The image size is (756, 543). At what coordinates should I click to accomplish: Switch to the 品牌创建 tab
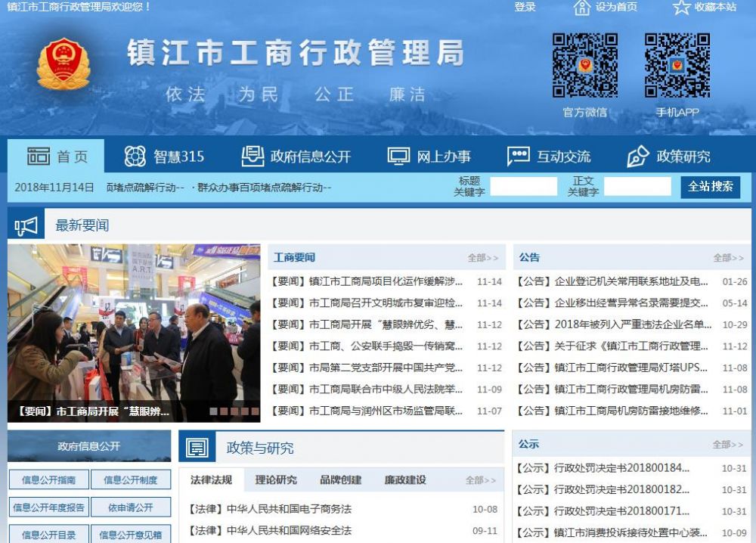[343, 479]
